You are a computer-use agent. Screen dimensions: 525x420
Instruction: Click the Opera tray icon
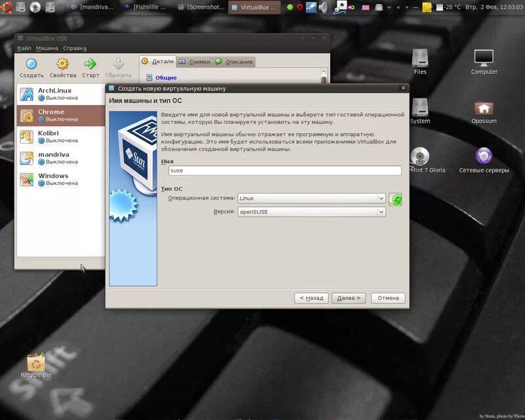(300, 7)
